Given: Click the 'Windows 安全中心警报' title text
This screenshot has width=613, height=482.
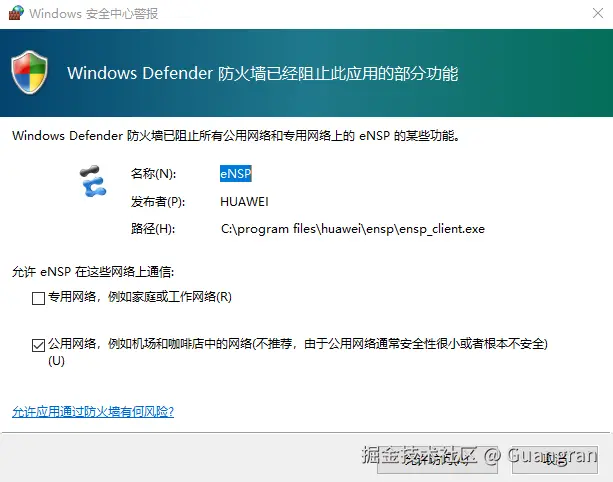Looking at the screenshot, I should coord(94,13).
